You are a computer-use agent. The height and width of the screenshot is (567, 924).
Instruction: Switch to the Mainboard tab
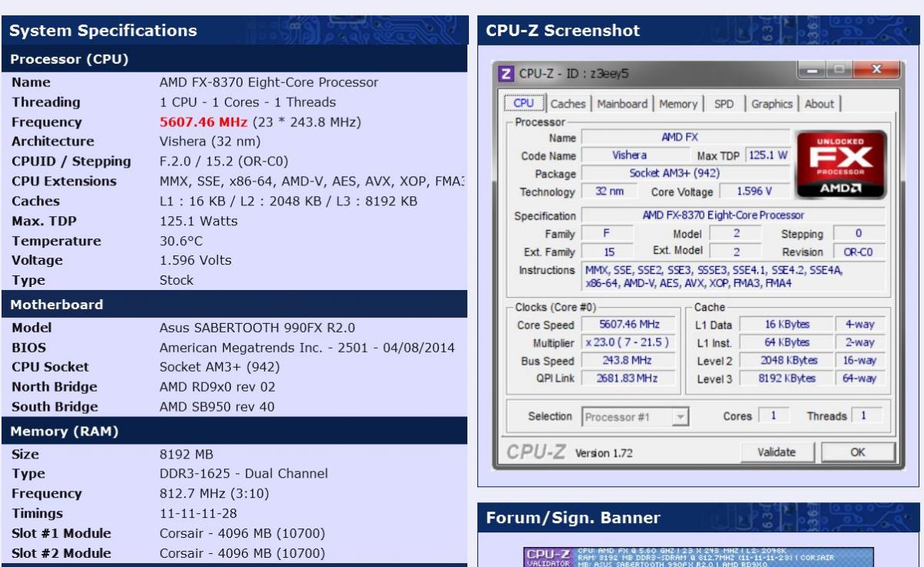(x=622, y=104)
